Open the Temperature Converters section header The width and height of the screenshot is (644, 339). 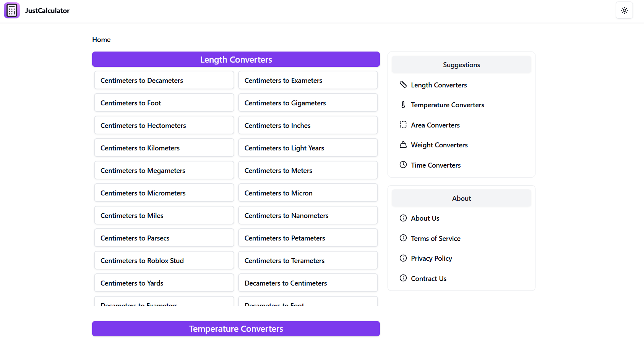pyautogui.click(x=236, y=329)
